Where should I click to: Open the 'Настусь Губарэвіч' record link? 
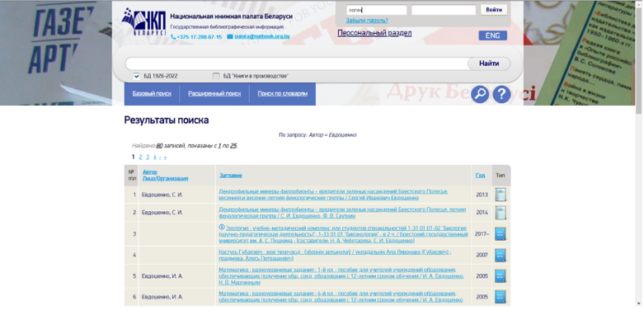[x=335, y=255]
